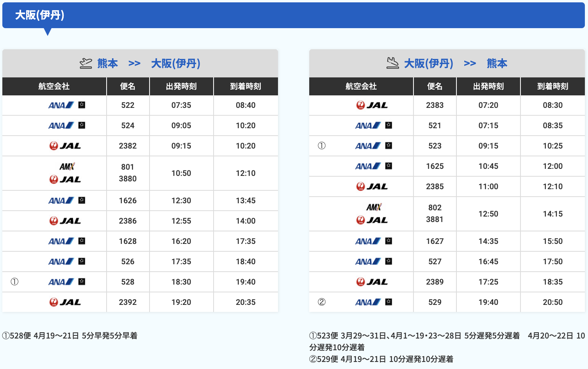Click the black square badge beside ANA, flight 529
The image size is (588, 369).
click(388, 302)
